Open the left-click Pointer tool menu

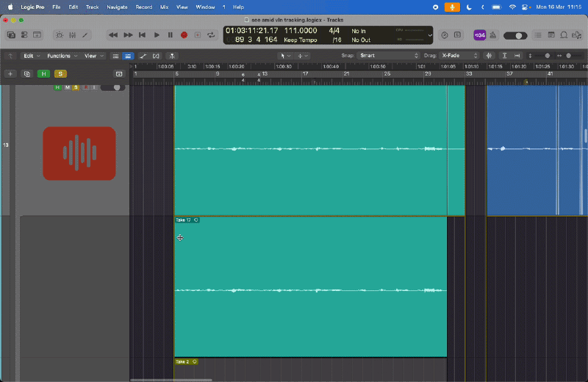(x=285, y=56)
